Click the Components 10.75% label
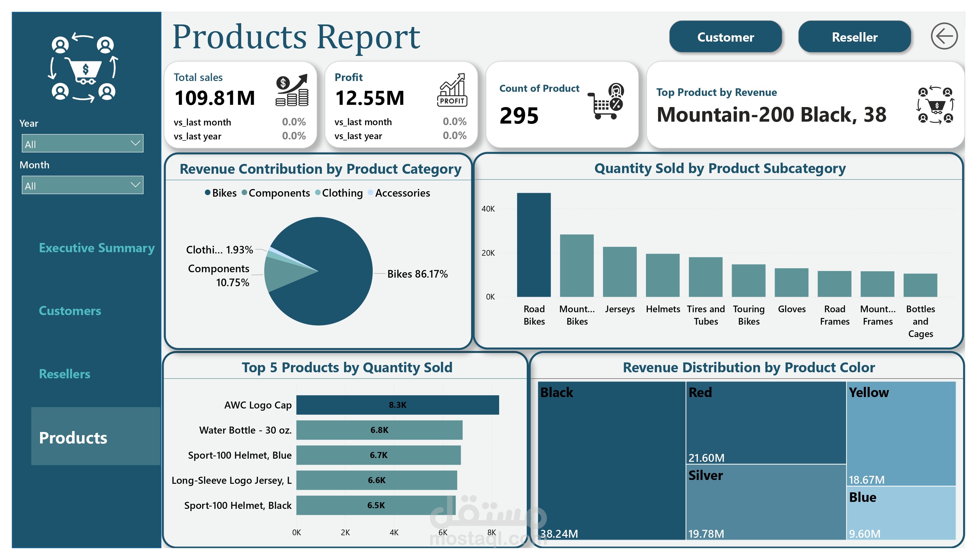Image resolution: width=977 pixels, height=560 pixels. (219, 275)
